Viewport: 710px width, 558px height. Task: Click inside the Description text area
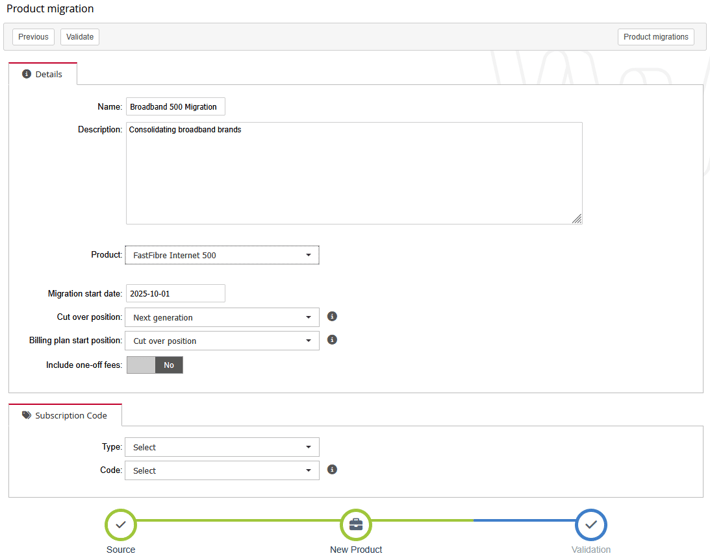pos(354,173)
